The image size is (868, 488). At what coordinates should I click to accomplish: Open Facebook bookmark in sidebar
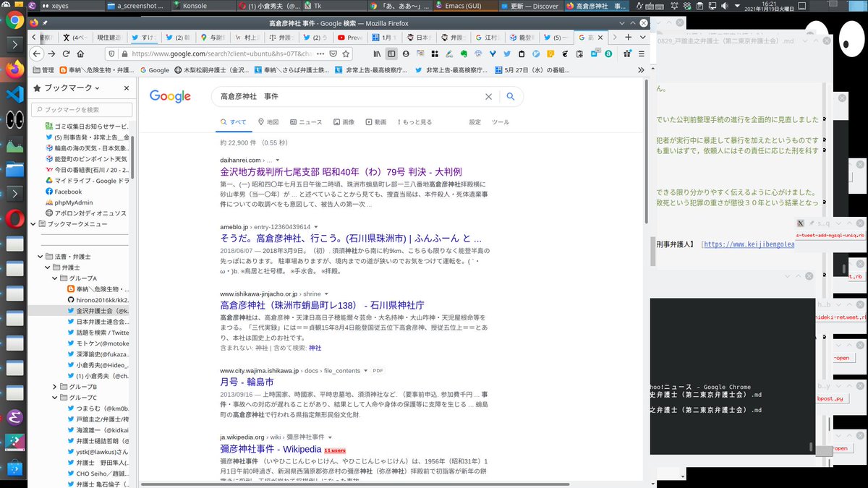[63, 192]
